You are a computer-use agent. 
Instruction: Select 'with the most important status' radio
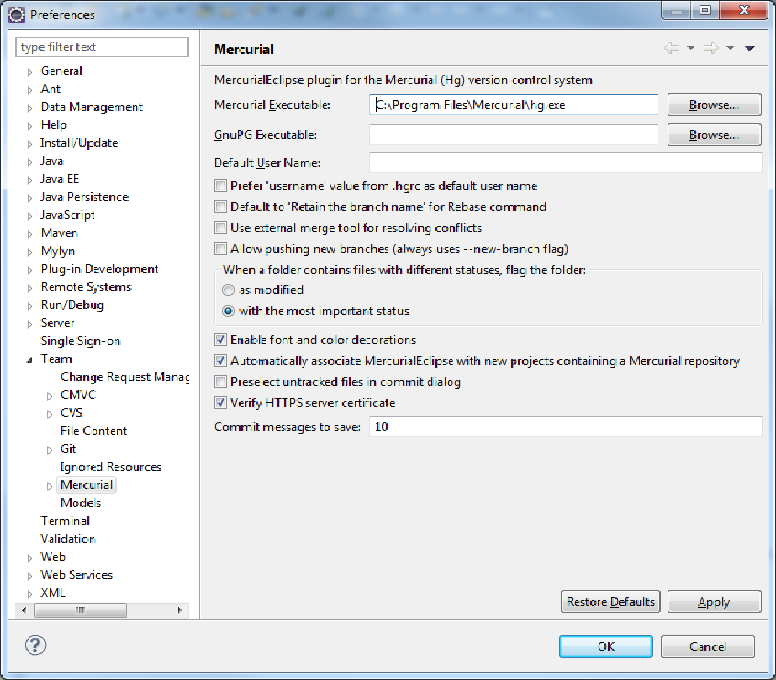tap(228, 311)
